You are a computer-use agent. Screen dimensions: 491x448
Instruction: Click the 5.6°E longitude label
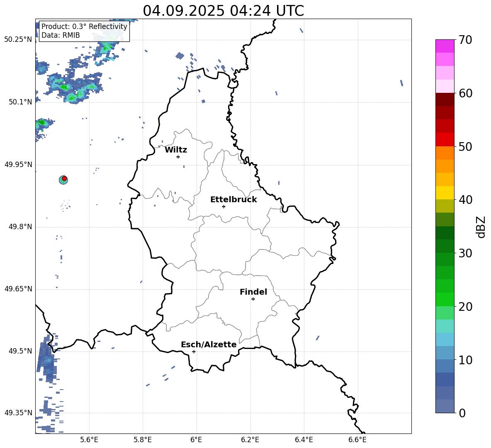(x=89, y=440)
